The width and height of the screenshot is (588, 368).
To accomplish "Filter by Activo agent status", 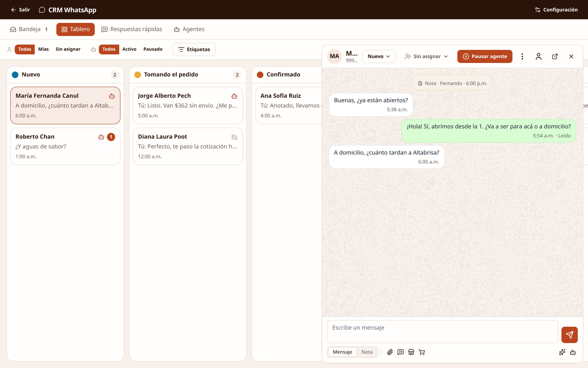I will (129, 49).
